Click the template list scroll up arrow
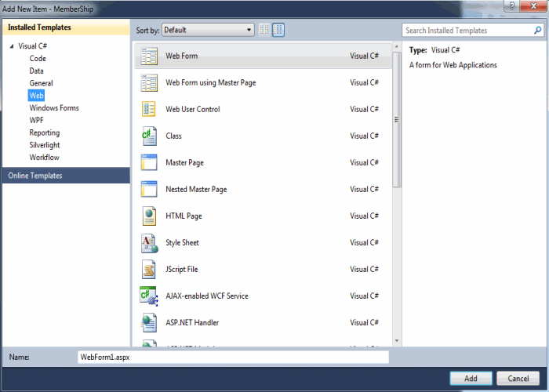The height and width of the screenshot is (392, 549). pyautogui.click(x=397, y=46)
